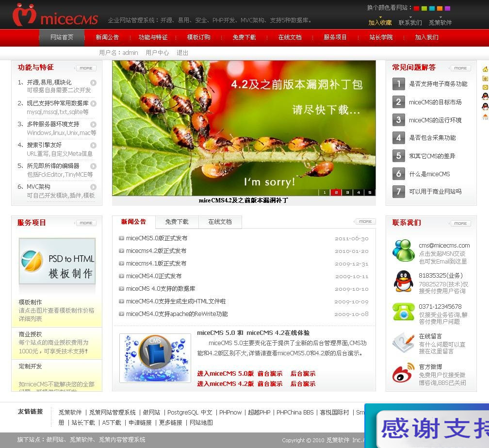
Task: Click 加入收藏 link in header
Action: point(380,22)
